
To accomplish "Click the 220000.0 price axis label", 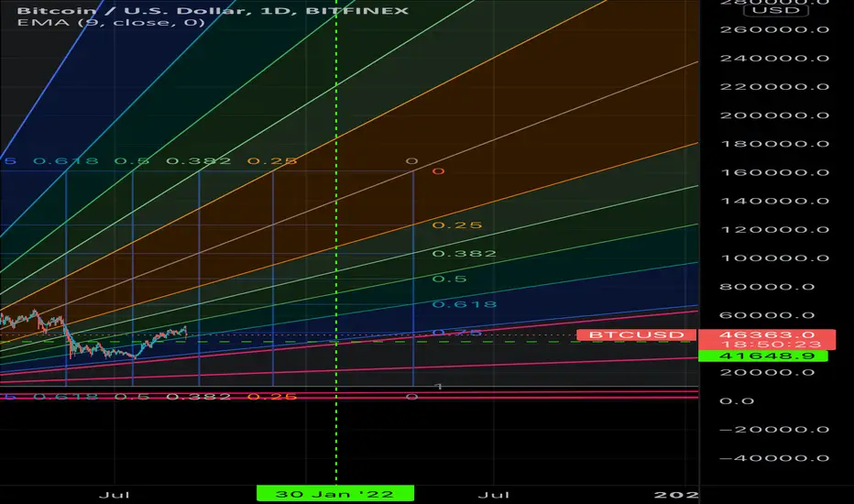I will pos(774,87).
